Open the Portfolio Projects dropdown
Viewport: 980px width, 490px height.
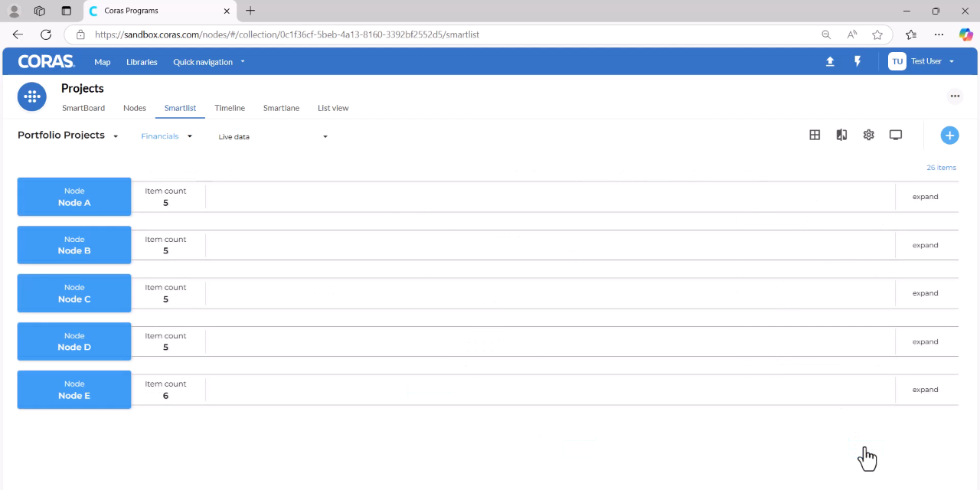coord(68,136)
